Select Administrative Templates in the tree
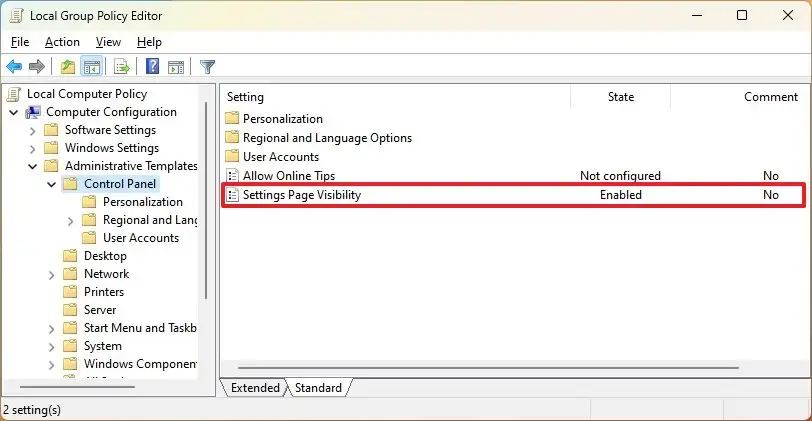812x421 pixels. 131,166
